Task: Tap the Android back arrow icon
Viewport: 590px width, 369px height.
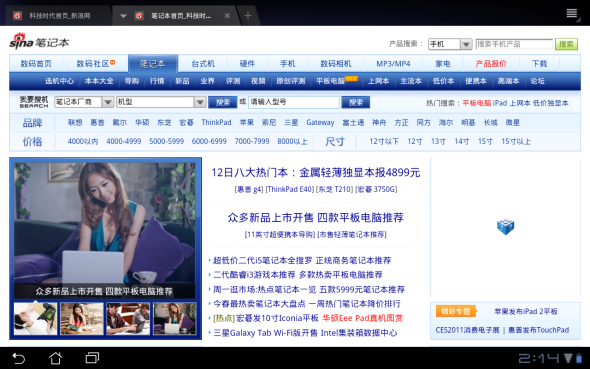Action: point(18,358)
